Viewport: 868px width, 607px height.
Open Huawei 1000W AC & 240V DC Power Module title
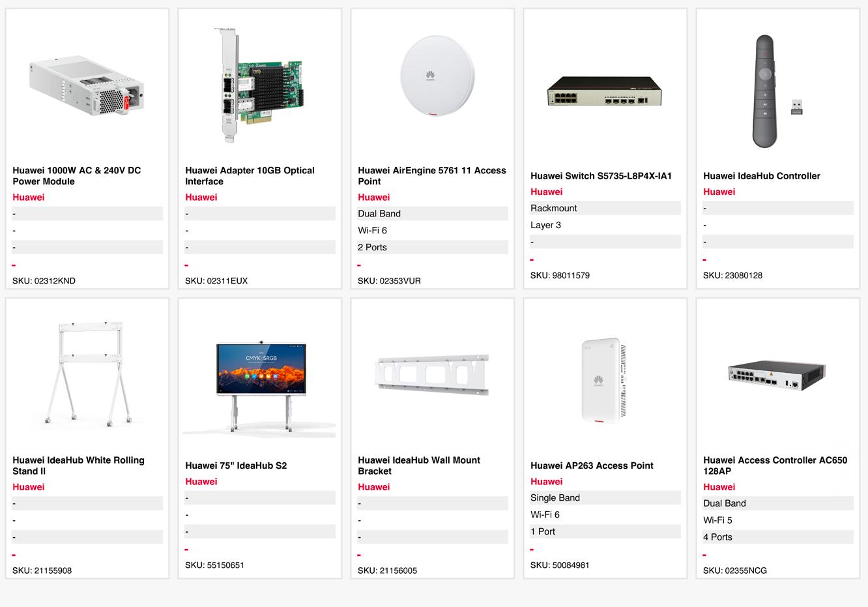tap(77, 176)
